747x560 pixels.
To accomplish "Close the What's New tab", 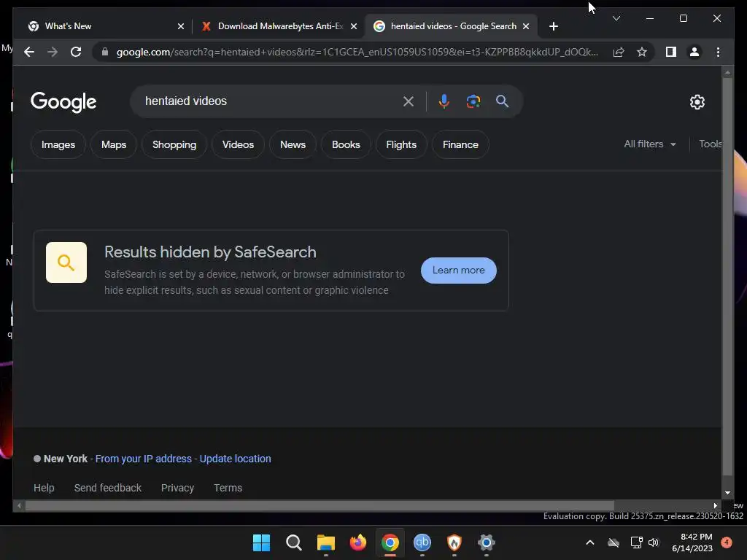I will click(181, 26).
